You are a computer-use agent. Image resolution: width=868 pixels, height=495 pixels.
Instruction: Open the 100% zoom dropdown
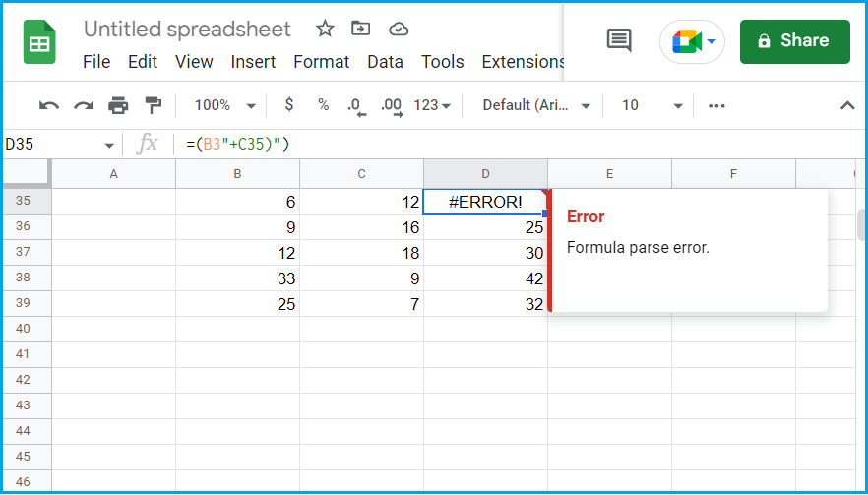pyautogui.click(x=224, y=105)
